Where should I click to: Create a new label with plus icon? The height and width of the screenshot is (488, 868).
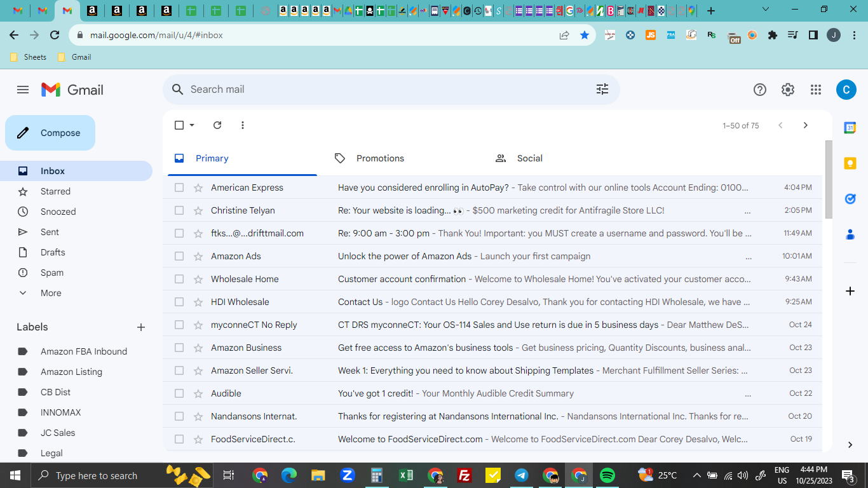(141, 327)
